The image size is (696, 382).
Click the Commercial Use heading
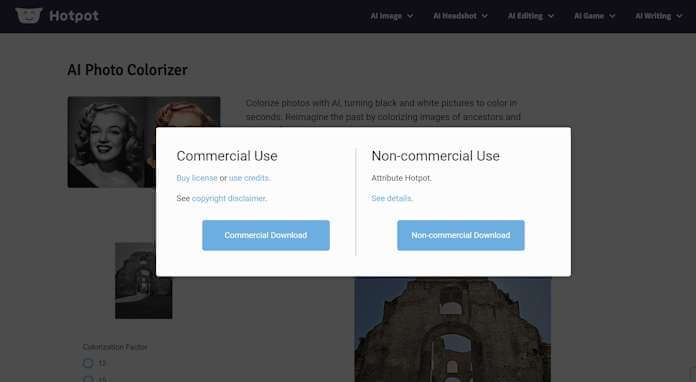(x=227, y=156)
